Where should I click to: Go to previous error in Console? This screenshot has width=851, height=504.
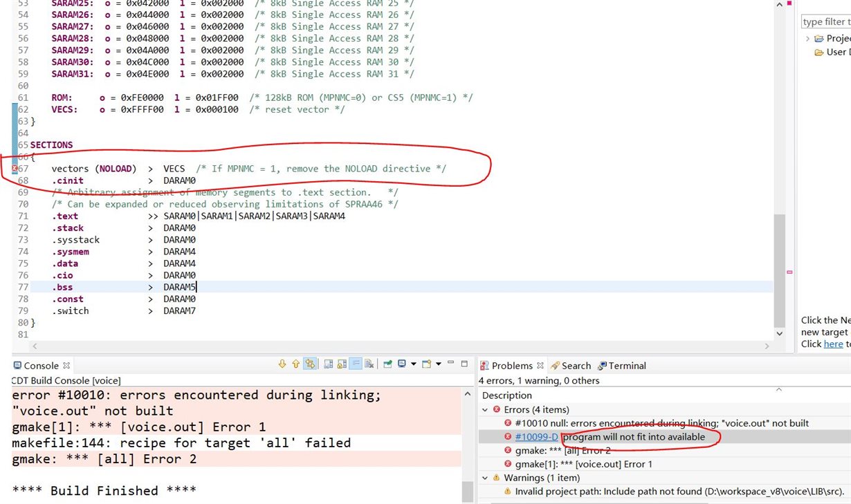pyautogui.click(x=296, y=364)
